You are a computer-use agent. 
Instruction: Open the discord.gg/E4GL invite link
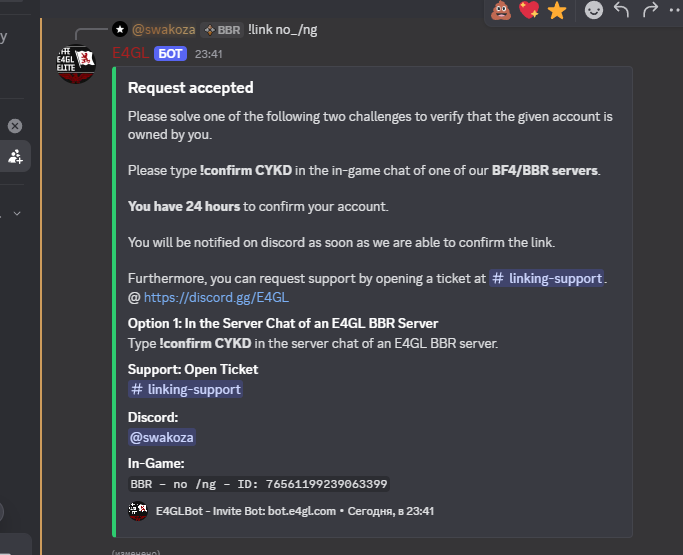(x=216, y=297)
